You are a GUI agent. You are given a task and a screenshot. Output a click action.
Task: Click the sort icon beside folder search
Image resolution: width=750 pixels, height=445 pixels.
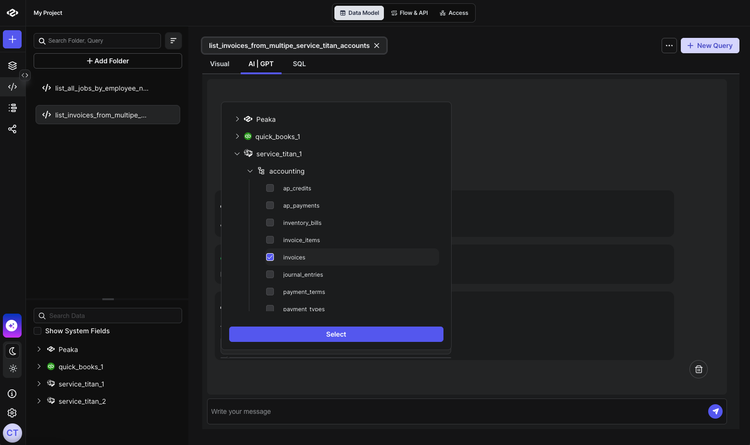[173, 41]
